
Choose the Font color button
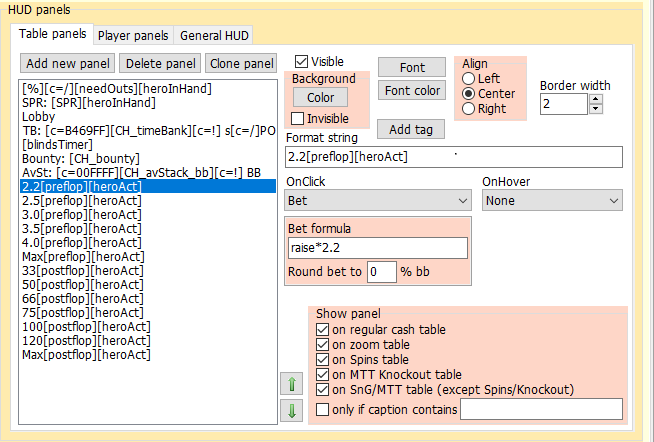412,91
